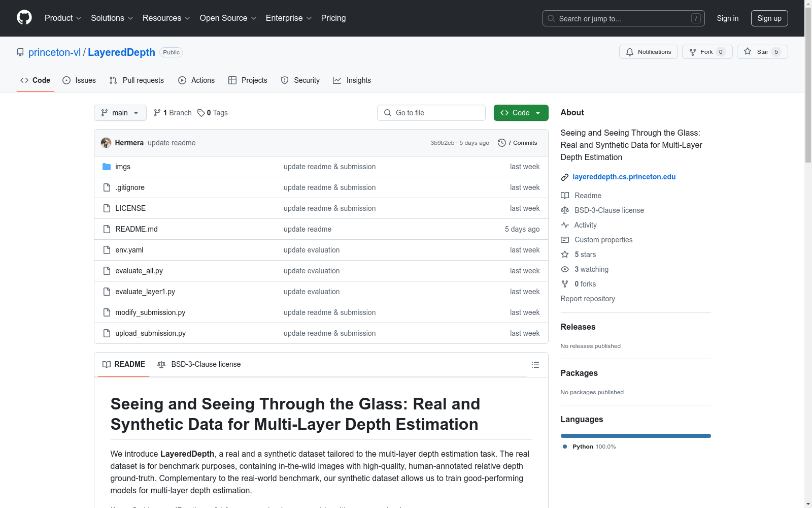
Task: Click the note icon next to Custom properties
Action: coord(565,240)
